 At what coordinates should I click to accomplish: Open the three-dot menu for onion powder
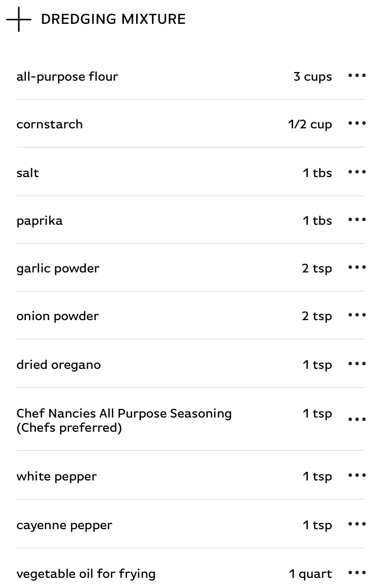tap(357, 315)
